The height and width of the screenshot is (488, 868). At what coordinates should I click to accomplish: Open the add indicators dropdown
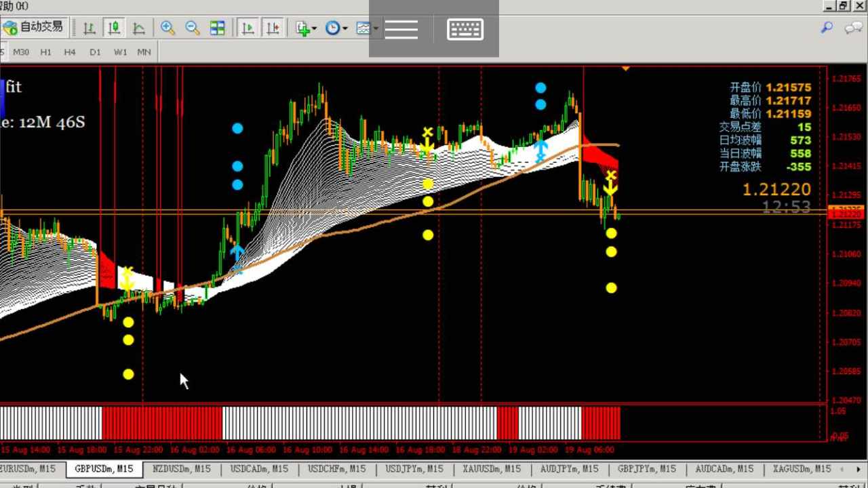pyautogui.click(x=306, y=28)
